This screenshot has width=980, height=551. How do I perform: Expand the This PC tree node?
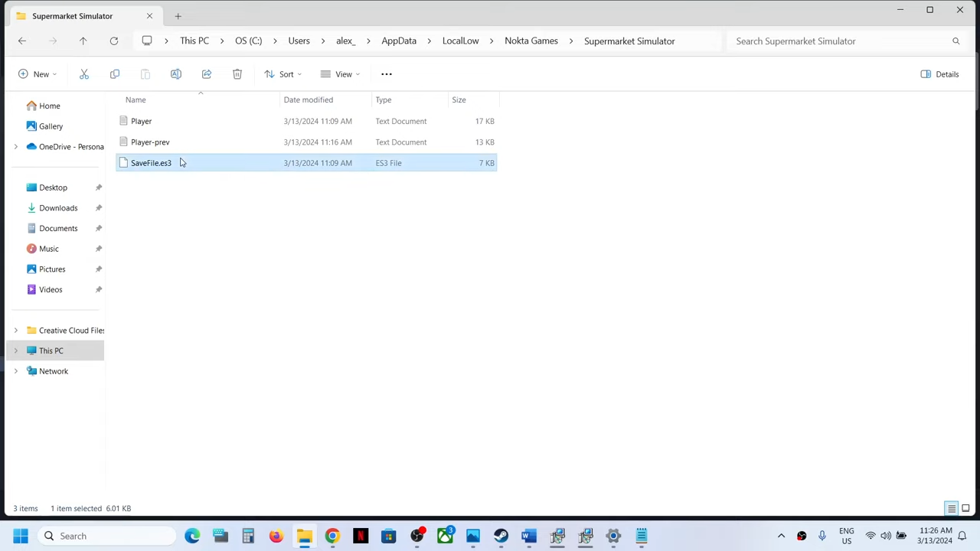click(x=15, y=351)
